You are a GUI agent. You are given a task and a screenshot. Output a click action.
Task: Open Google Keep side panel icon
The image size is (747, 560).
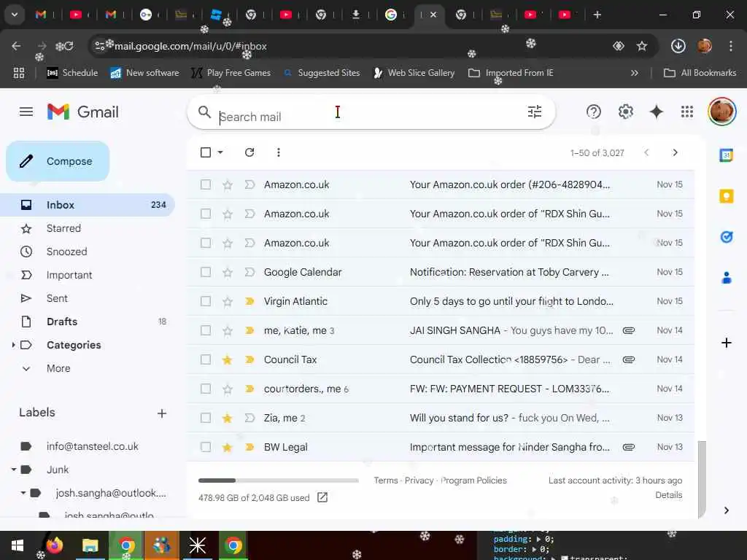[x=726, y=195]
